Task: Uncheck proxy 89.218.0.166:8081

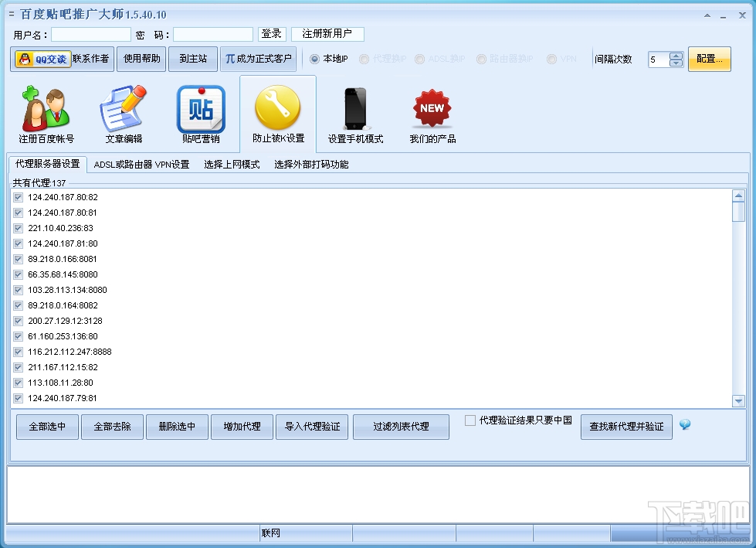Action: [x=19, y=259]
